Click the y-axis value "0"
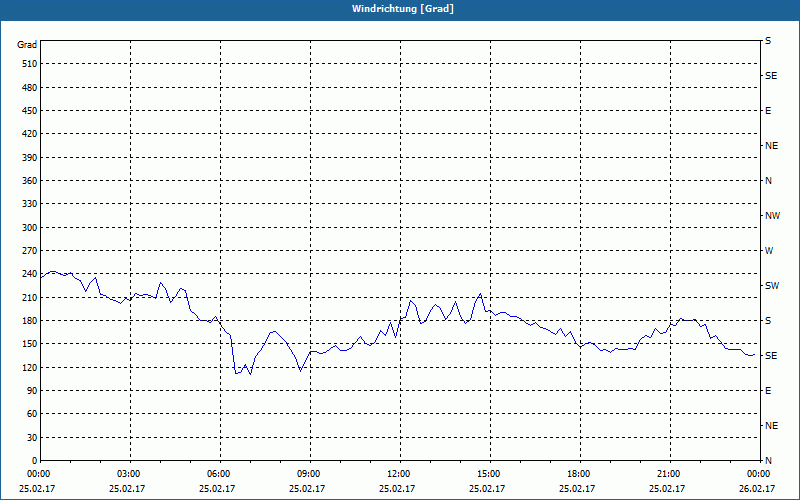 coord(35,461)
